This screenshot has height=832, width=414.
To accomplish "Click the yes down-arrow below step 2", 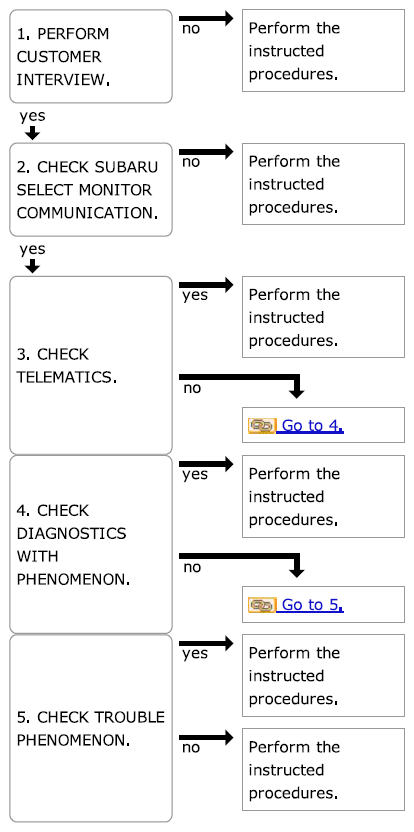I will click(33, 267).
